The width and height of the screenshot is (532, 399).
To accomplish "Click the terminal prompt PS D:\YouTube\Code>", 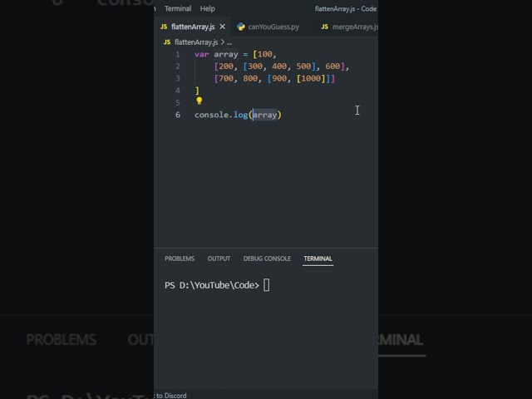I will (x=212, y=285).
